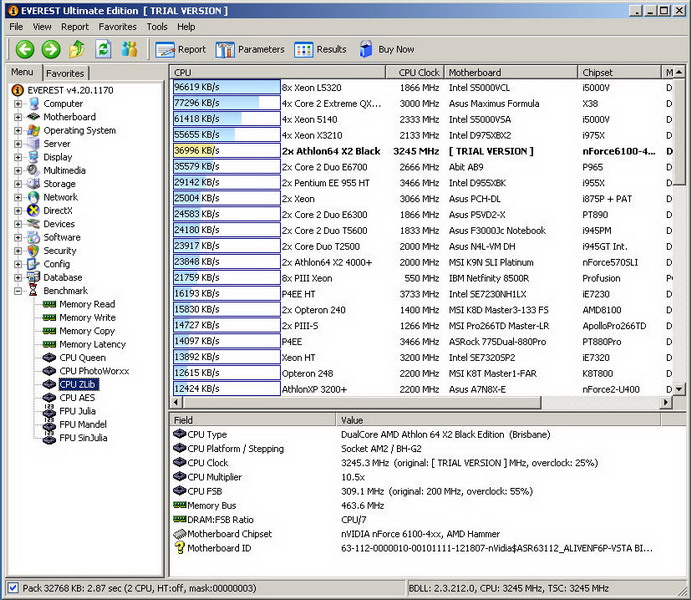
Task: Click the users icon next to Refresh
Action: pyautogui.click(x=129, y=49)
